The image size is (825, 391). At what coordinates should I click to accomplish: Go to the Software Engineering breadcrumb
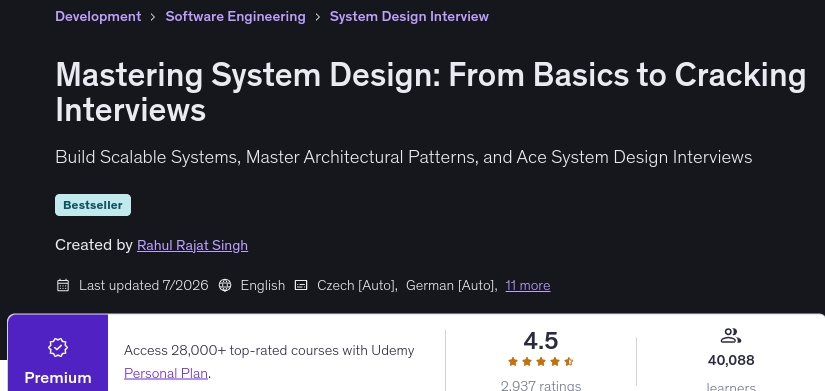click(x=235, y=16)
